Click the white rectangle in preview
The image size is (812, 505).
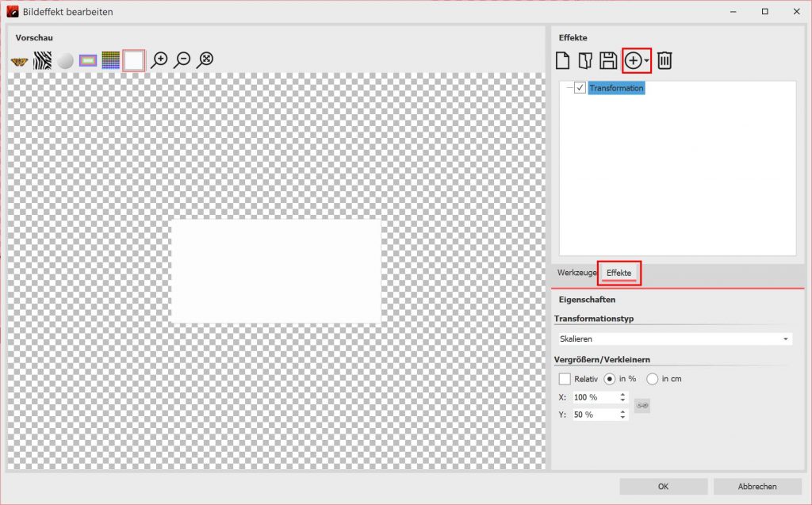click(x=275, y=271)
